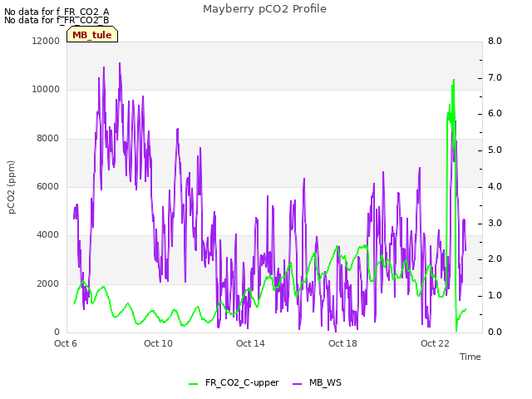Image resolution: width=532 pixels, height=399 pixels.
Task: Click the 6.0 right-axis value
Action: [495, 114]
